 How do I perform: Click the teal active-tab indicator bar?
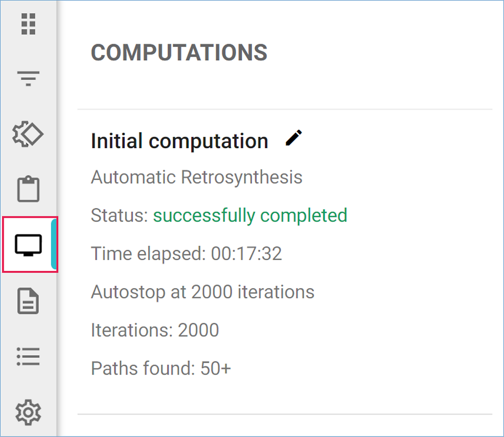coord(54,245)
